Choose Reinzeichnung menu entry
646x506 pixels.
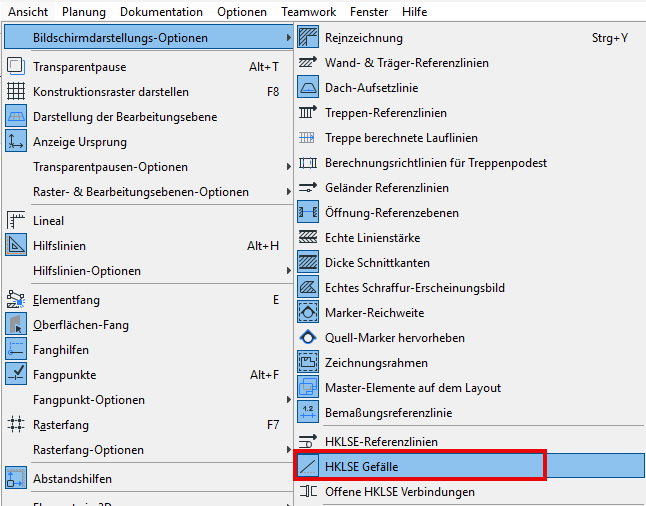(364, 38)
